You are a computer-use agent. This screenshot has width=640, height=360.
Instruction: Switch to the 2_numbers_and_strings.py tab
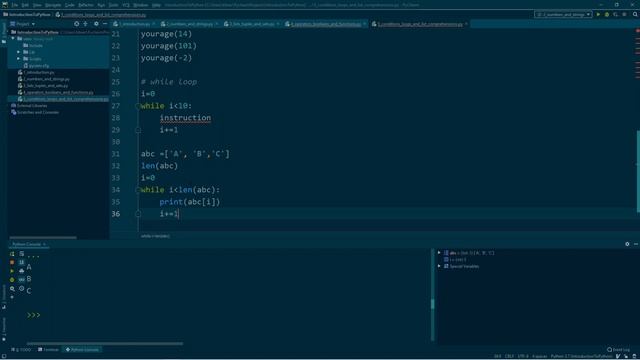click(189, 24)
